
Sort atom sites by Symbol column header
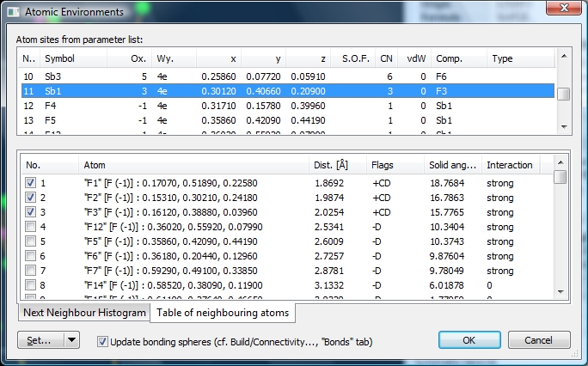[x=73, y=58]
